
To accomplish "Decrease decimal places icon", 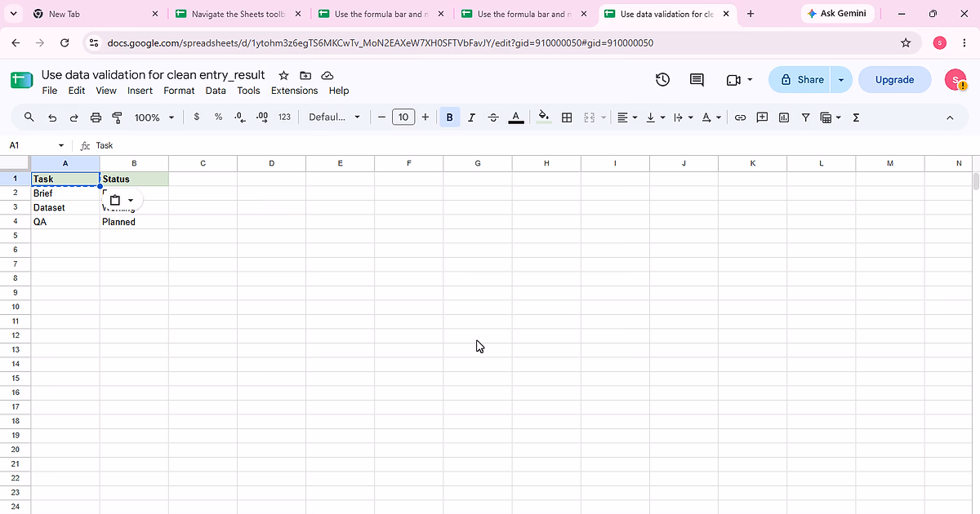I will (x=239, y=117).
